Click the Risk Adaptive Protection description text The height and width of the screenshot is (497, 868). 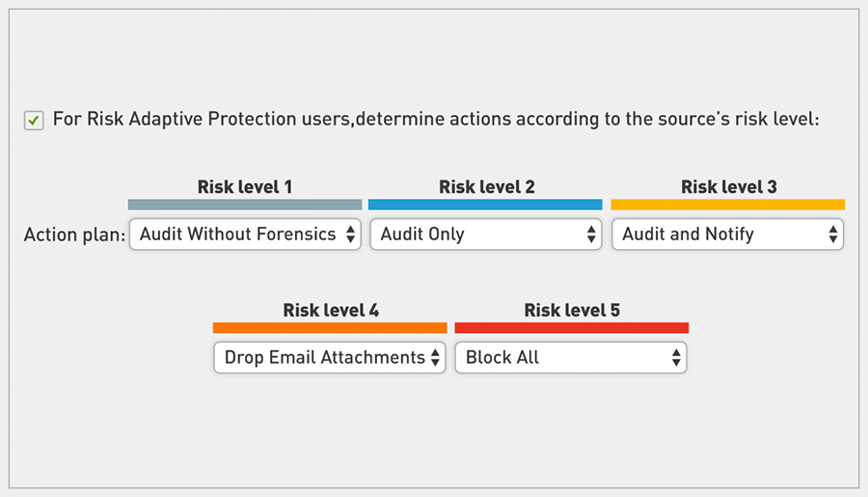point(436,119)
